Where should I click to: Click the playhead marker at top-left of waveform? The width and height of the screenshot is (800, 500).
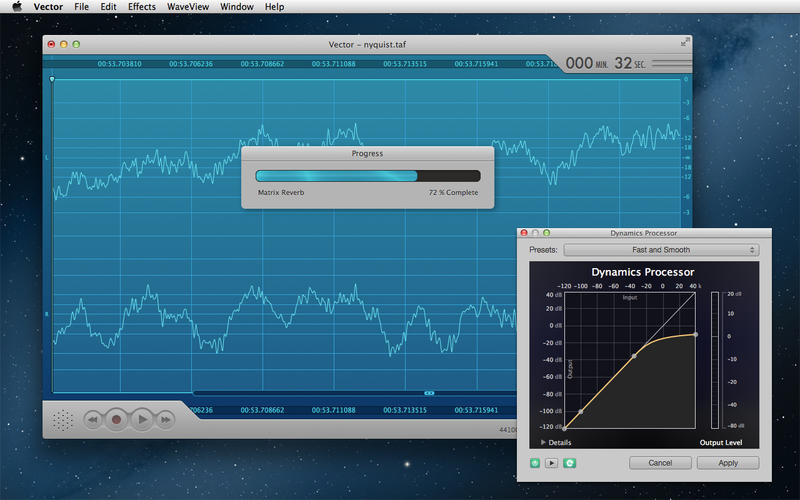tap(52, 79)
